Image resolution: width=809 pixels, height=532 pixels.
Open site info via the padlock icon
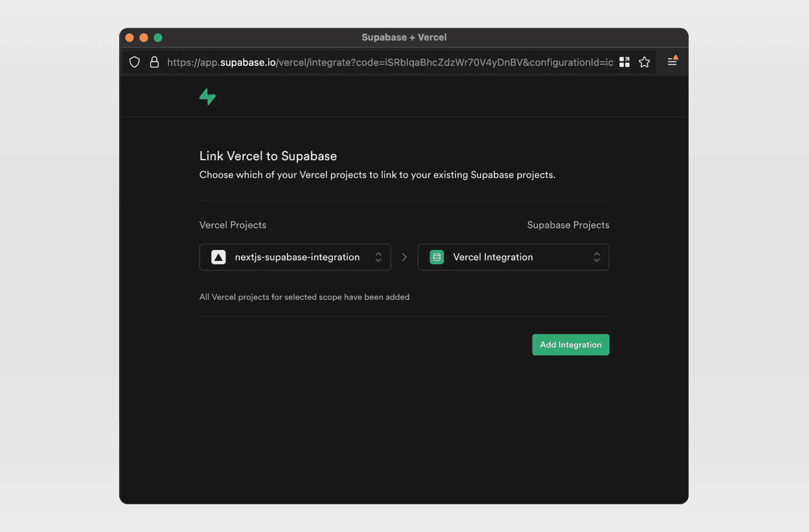pyautogui.click(x=155, y=62)
